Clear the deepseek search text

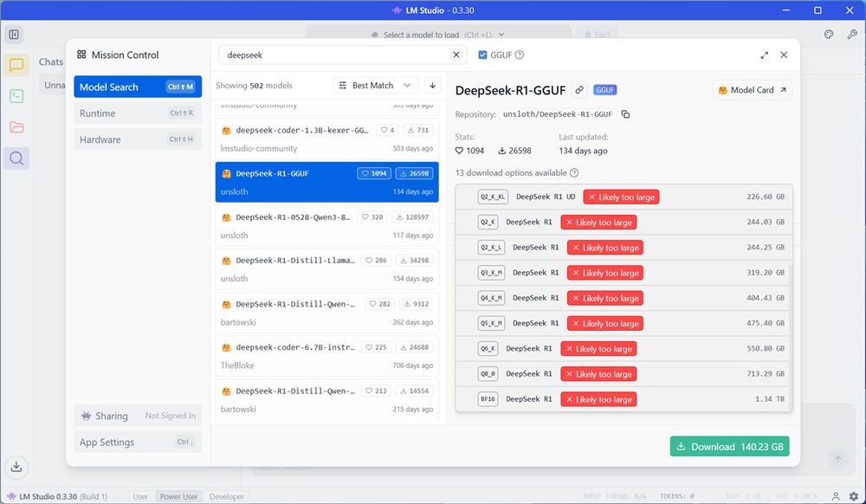456,55
